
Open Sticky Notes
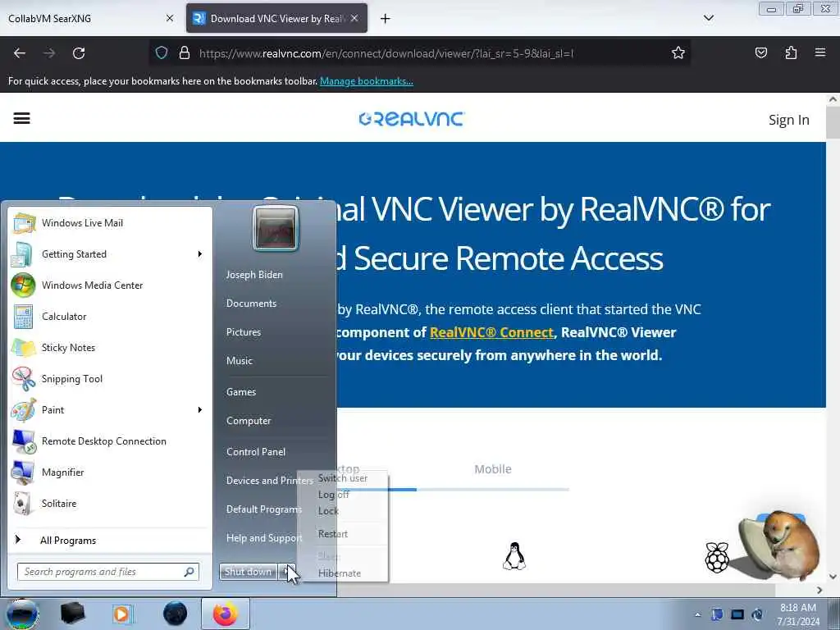point(110,347)
